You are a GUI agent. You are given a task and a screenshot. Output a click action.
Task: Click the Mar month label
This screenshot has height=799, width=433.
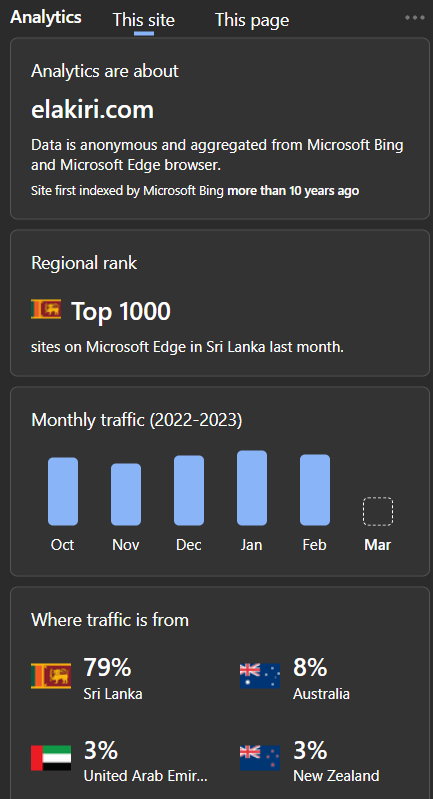[378, 545]
